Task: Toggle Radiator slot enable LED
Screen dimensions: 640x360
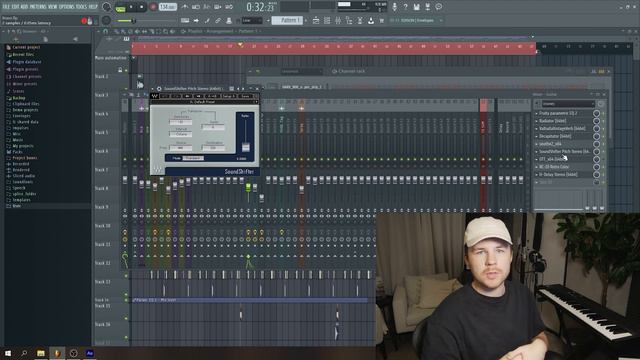Action: coord(603,121)
